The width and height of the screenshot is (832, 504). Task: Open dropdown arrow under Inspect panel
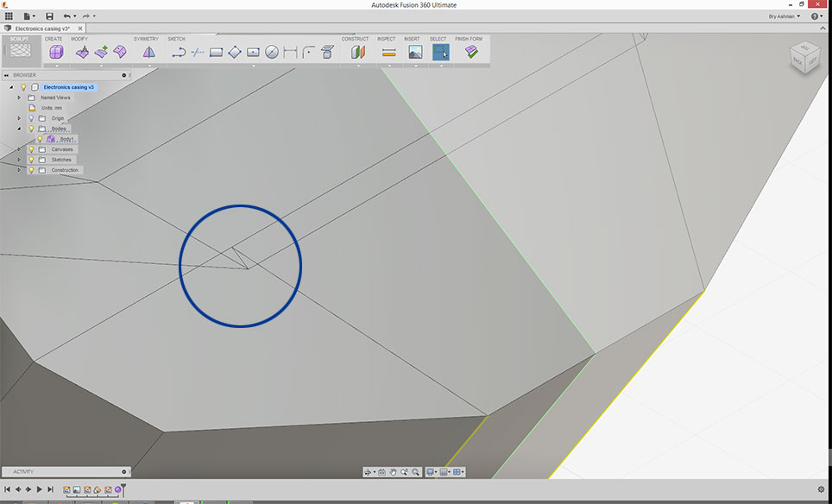click(x=389, y=66)
